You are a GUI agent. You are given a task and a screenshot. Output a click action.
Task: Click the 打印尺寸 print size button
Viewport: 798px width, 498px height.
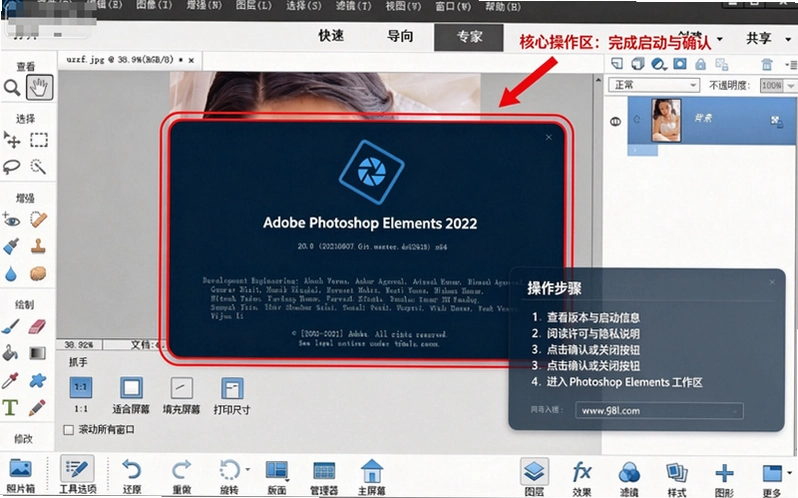[232, 395]
